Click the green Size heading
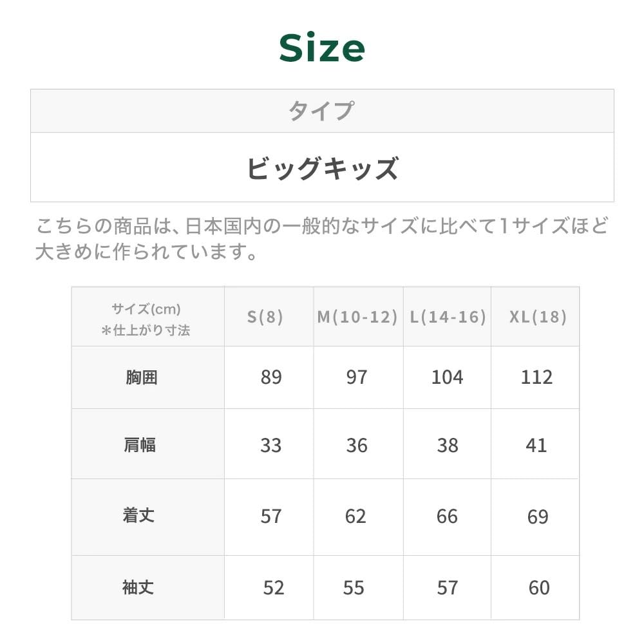 (x=322, y=49)
